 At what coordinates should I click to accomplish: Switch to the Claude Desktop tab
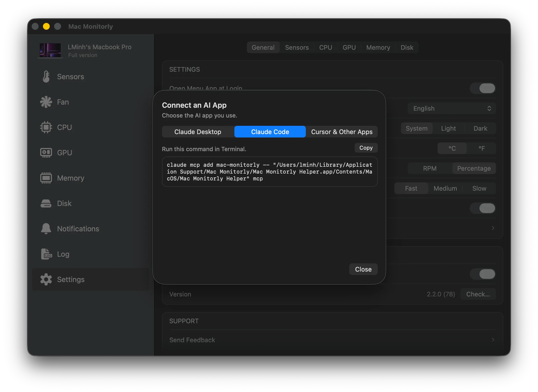[x=198, y=132]
